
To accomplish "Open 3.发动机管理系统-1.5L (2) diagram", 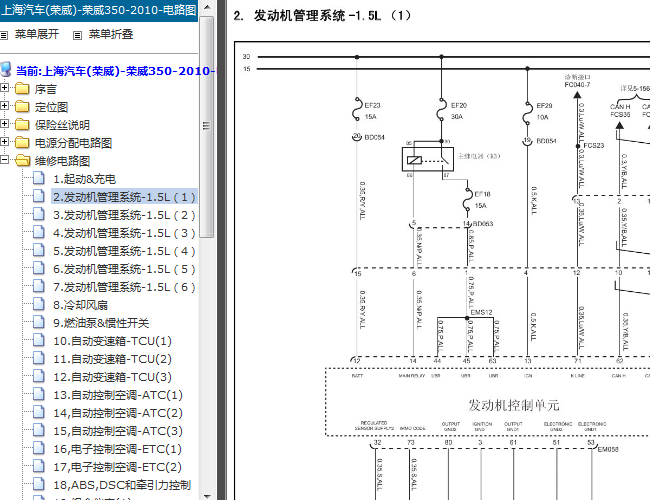I will [x=124, y=215].
